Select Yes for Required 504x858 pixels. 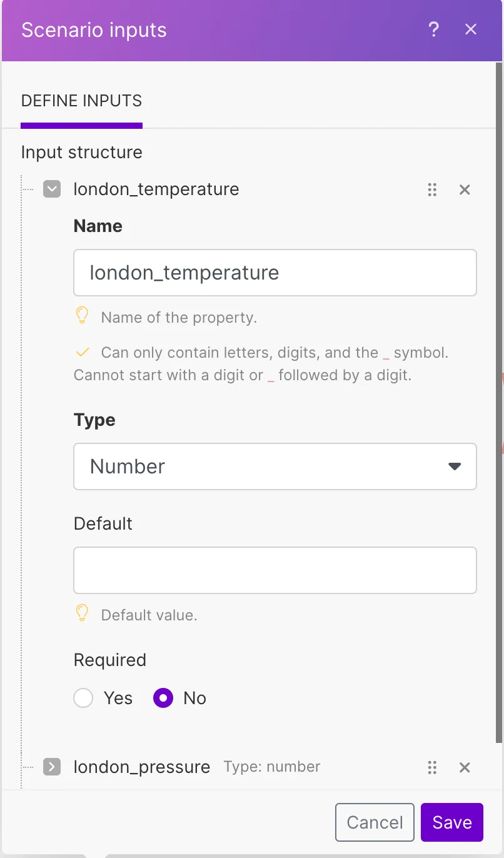tap(83, 698)
